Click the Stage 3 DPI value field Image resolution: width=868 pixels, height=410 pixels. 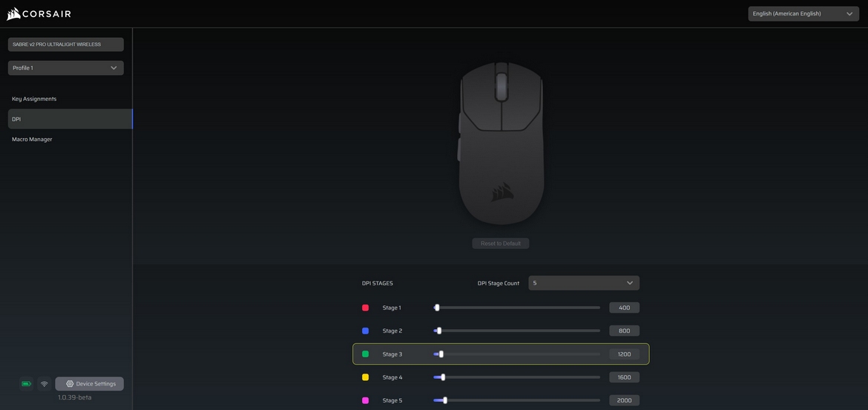(x=624, y=354)
